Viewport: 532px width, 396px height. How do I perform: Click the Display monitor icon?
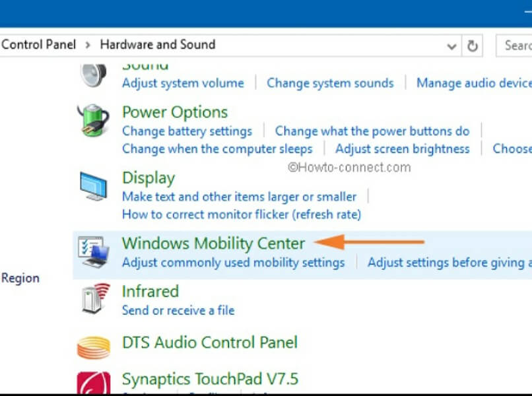pos(93,186)
